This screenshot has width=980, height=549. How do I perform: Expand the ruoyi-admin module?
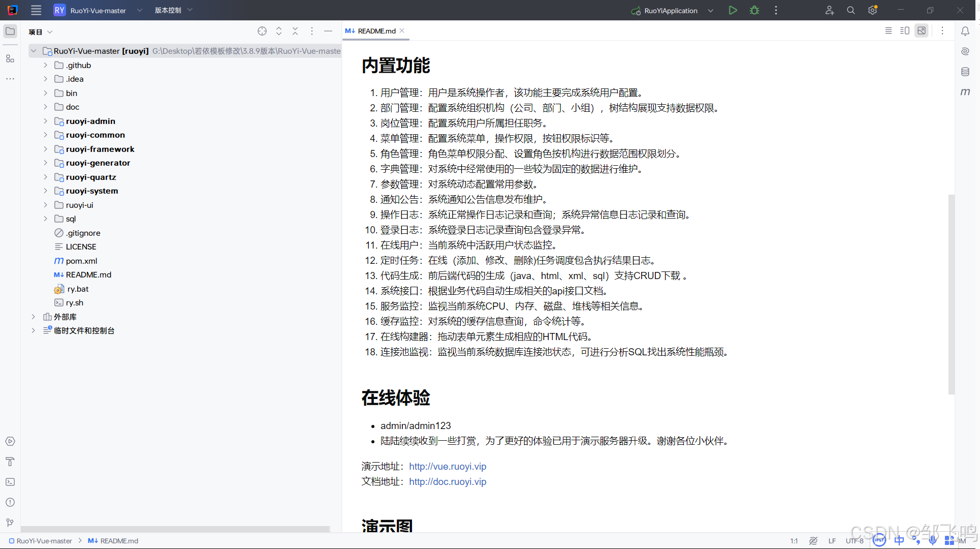(45, 121)
